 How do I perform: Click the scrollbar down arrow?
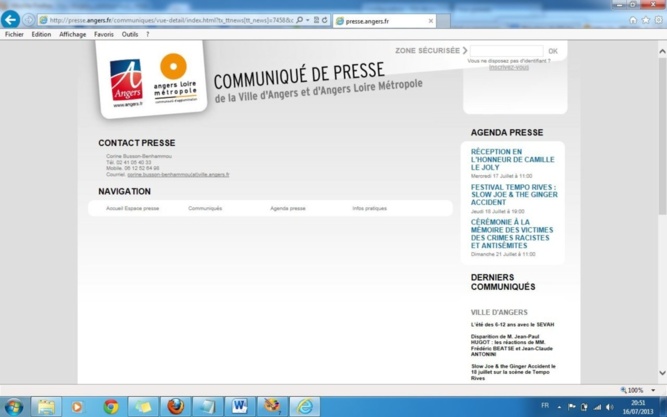662,373
